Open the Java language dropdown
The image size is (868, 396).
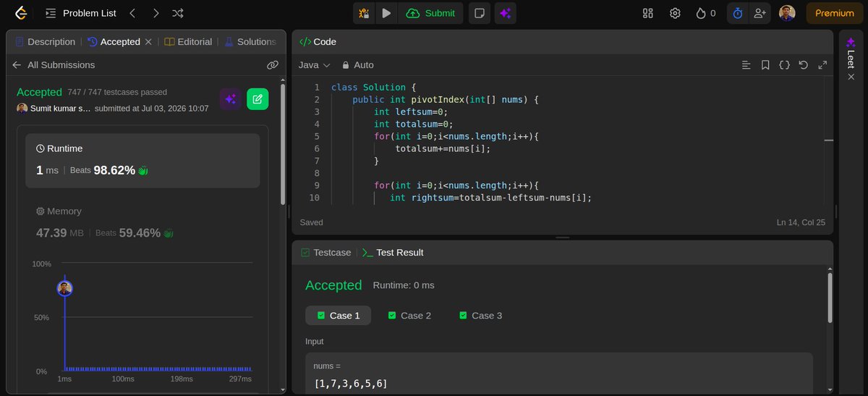pyautogui.click(x=314, y=65)
